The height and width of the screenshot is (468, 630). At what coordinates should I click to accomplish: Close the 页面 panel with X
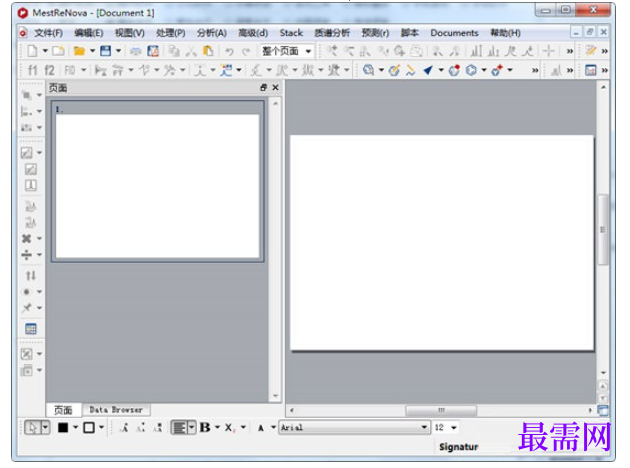point(276,88)
